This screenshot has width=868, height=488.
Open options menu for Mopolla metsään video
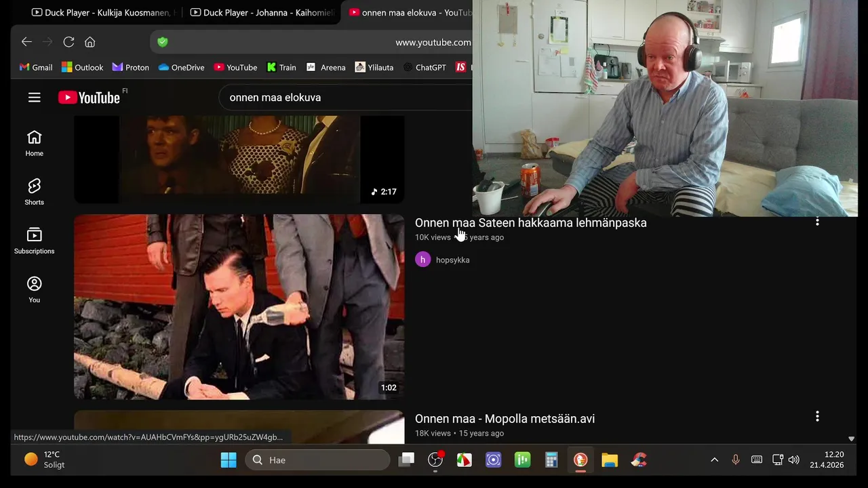(x=817, y=416)
